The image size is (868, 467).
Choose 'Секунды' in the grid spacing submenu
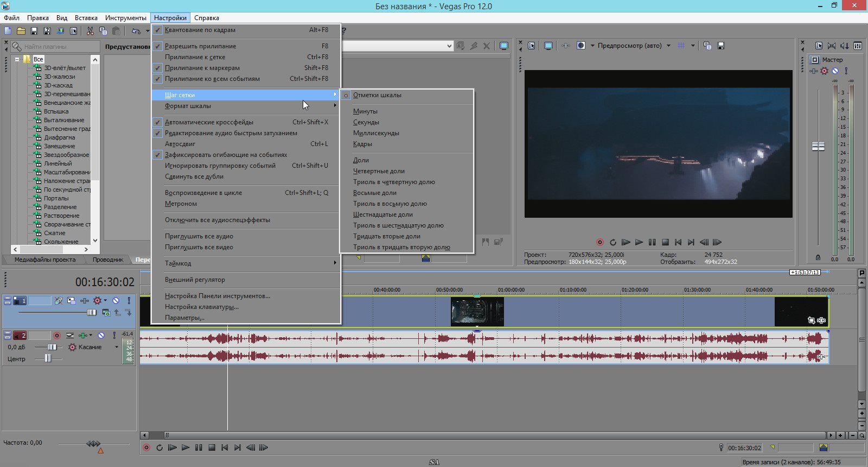coord(366,122)
